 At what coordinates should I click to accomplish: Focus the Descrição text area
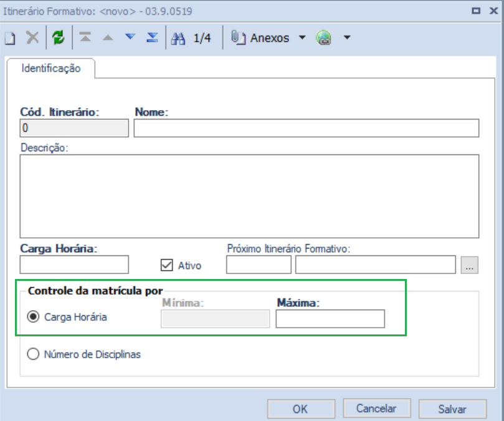pyautogui.click(x=249, y=196)
